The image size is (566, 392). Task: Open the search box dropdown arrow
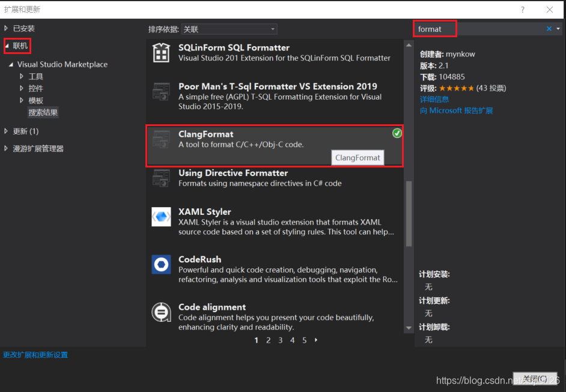558,29
